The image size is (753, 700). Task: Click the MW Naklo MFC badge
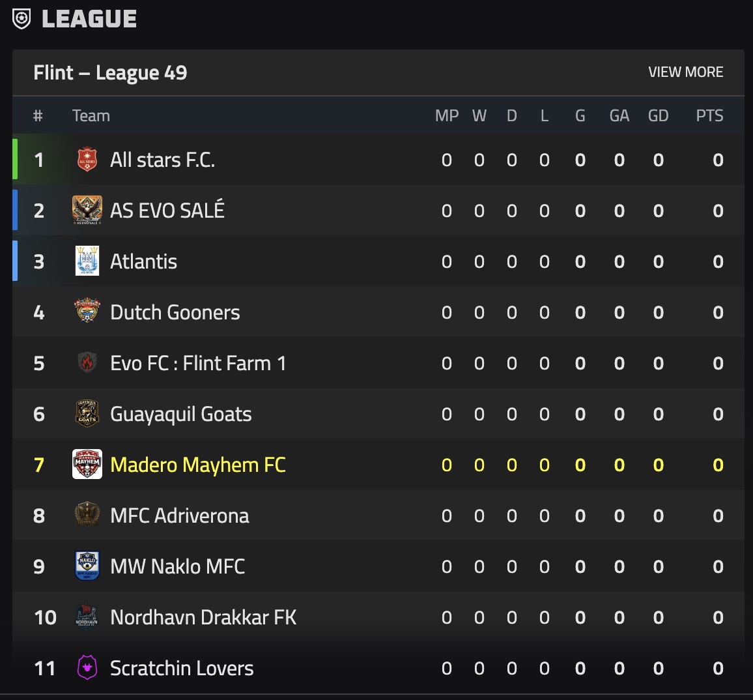click(x=87, y=566)
